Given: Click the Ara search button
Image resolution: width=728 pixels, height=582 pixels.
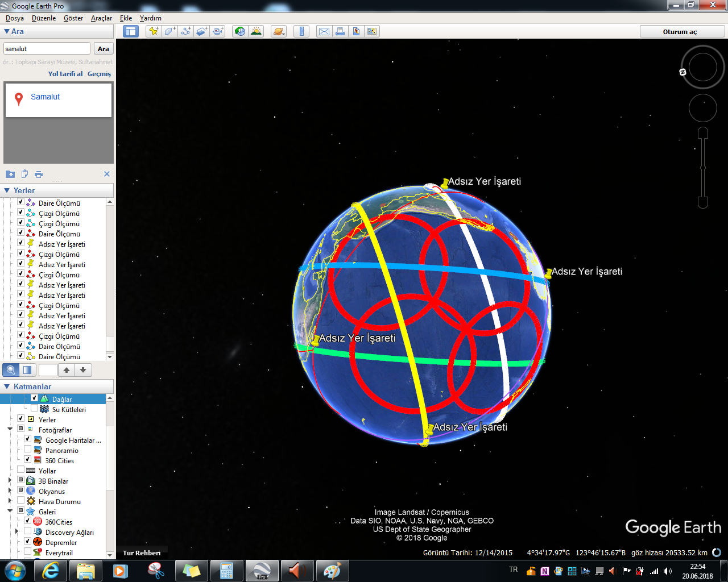Looking at the screenshot, I should coord(104,49).
